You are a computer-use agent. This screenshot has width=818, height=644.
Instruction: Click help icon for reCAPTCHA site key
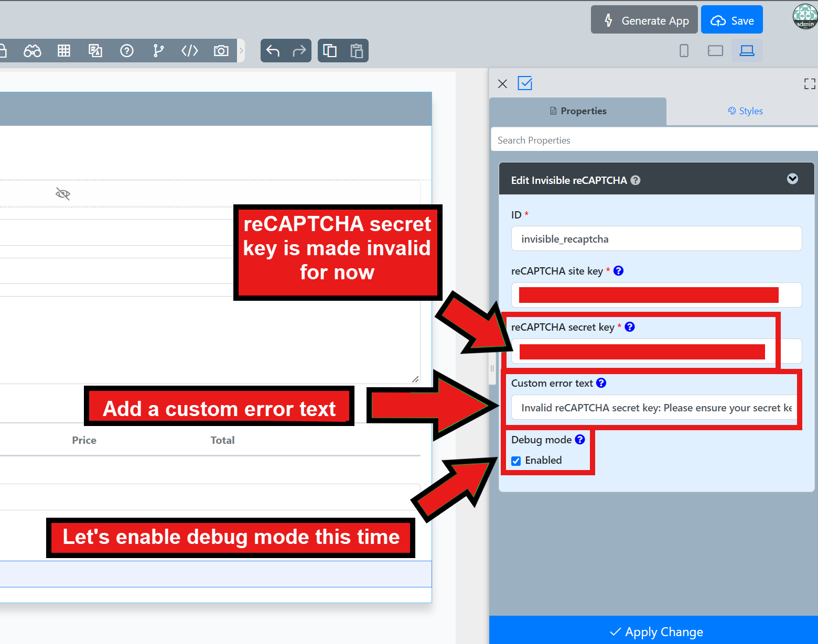click(x=619, y=271)
